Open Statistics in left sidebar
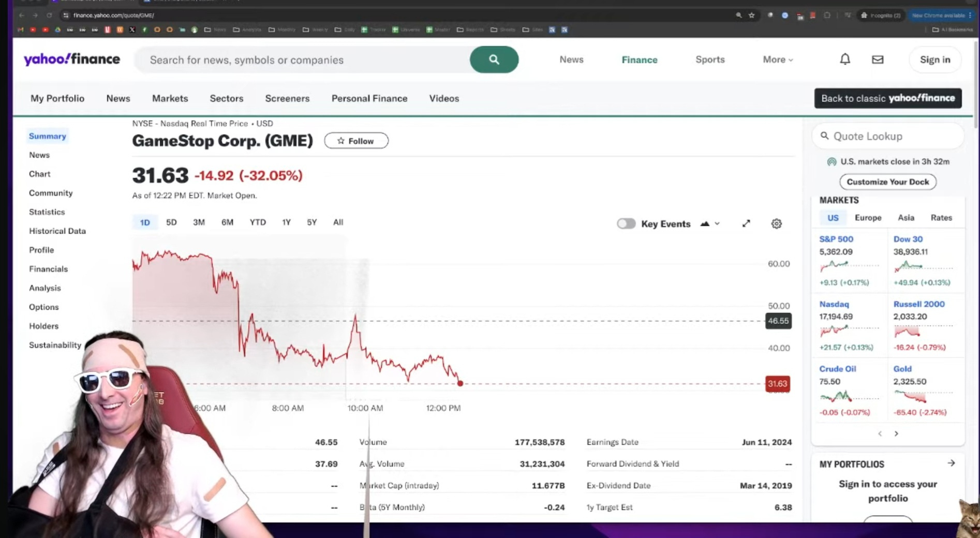Screen dimensions: 980x538 [47, 212]
